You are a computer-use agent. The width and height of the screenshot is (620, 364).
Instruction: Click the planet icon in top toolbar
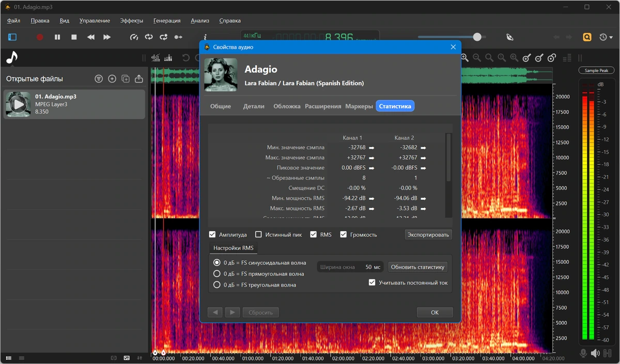(x=509, y=37)
